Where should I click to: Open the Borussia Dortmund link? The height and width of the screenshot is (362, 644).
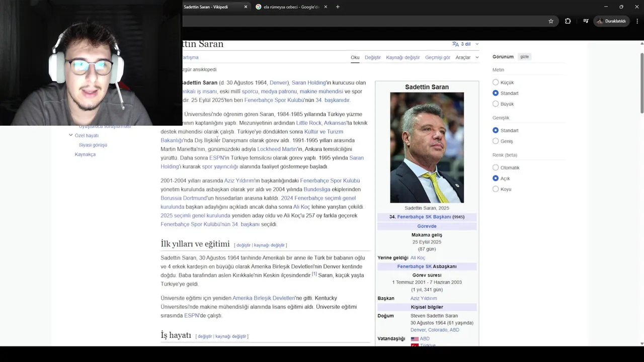point(183,199)
